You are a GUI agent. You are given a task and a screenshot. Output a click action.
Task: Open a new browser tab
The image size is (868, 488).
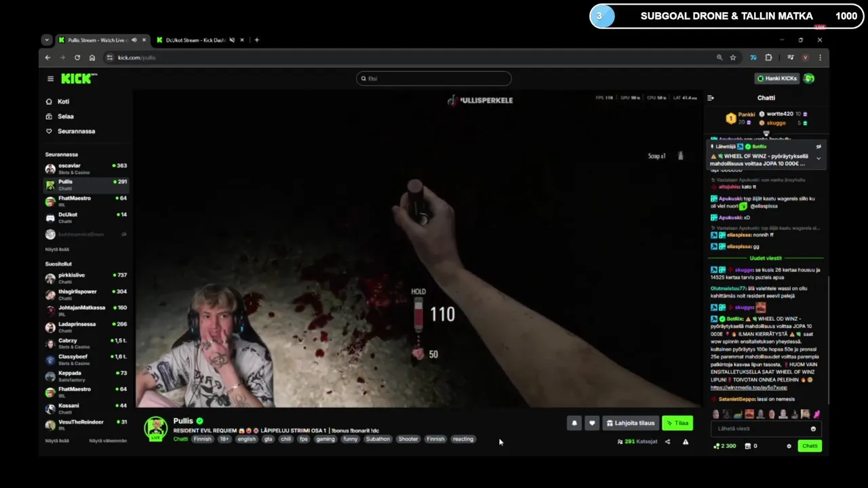pos(256,40)
